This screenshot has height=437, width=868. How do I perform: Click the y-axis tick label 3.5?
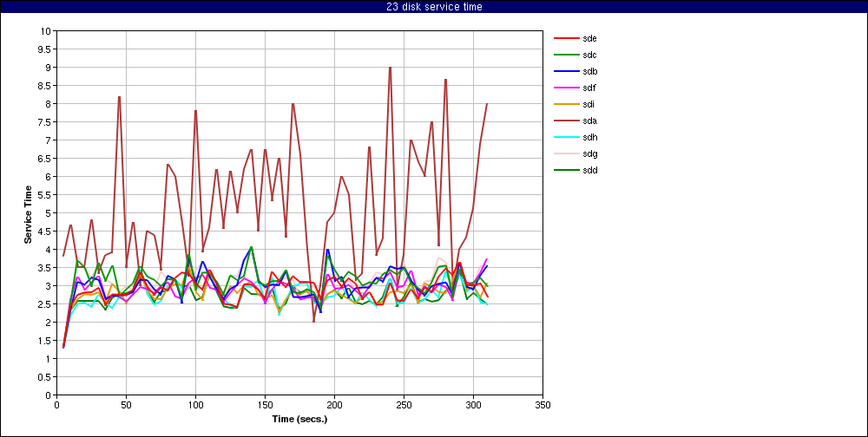click(45, 268)
